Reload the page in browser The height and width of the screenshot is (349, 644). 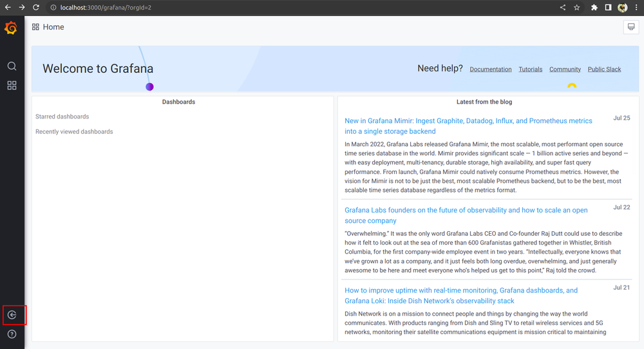pos(36,8)
